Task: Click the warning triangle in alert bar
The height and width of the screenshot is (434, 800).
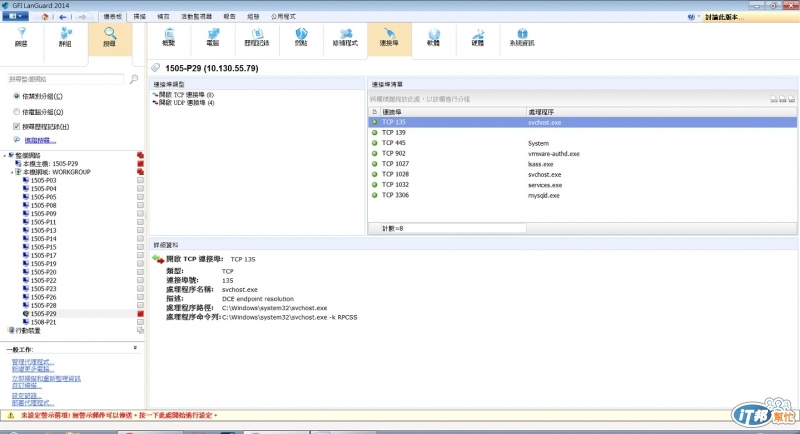Action: (10, 415)
